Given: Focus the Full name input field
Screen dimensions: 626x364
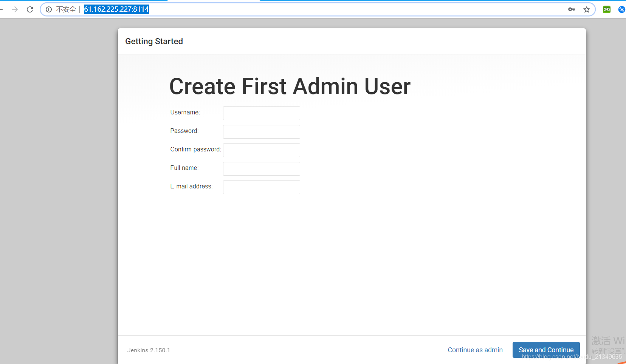Looking at the screenshot, I should point(262,169).
